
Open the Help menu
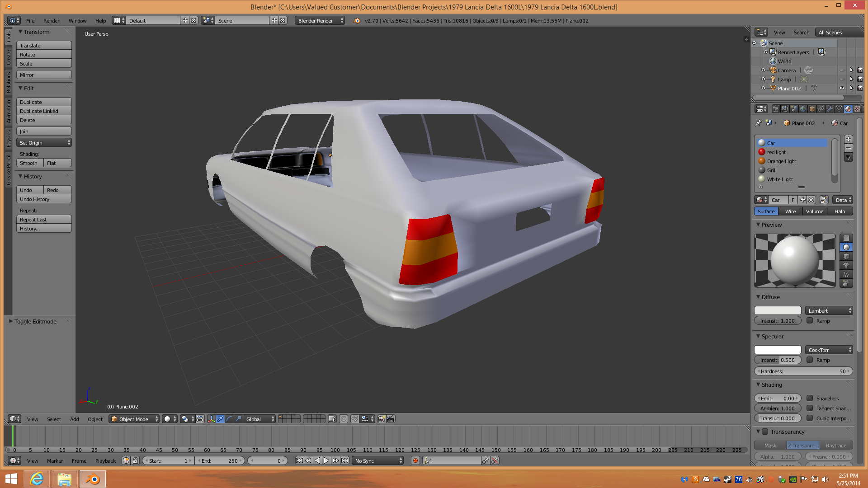[100, 21]
